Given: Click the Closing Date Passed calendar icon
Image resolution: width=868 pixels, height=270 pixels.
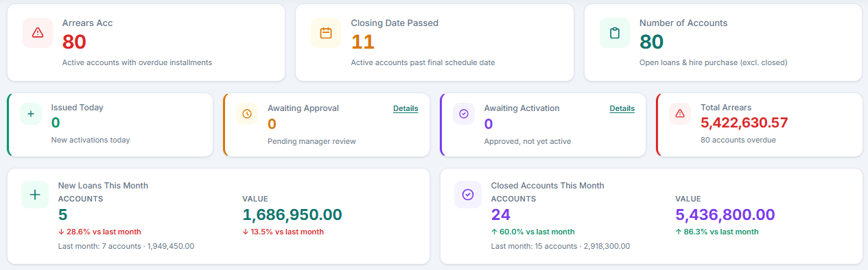Looking at the screenshot, I should click(x=326, y=33).
